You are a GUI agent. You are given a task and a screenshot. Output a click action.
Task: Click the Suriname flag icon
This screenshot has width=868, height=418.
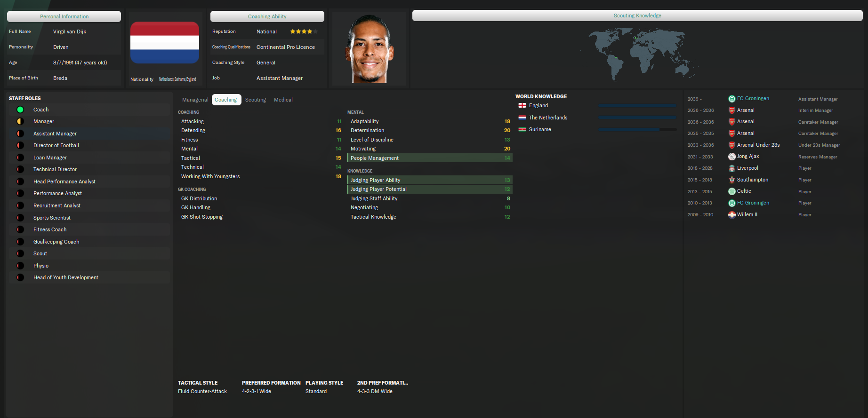tap(522, 130)
